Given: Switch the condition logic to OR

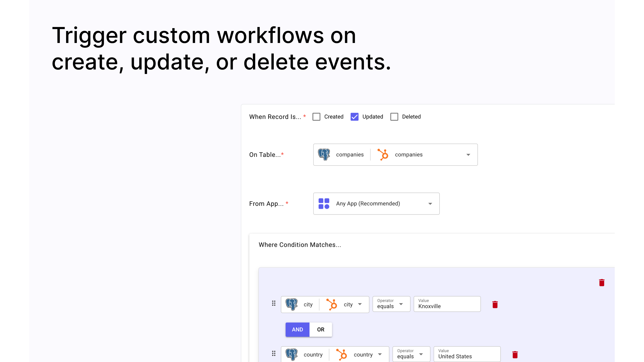Looking at the screenshot, I should 320,330.
